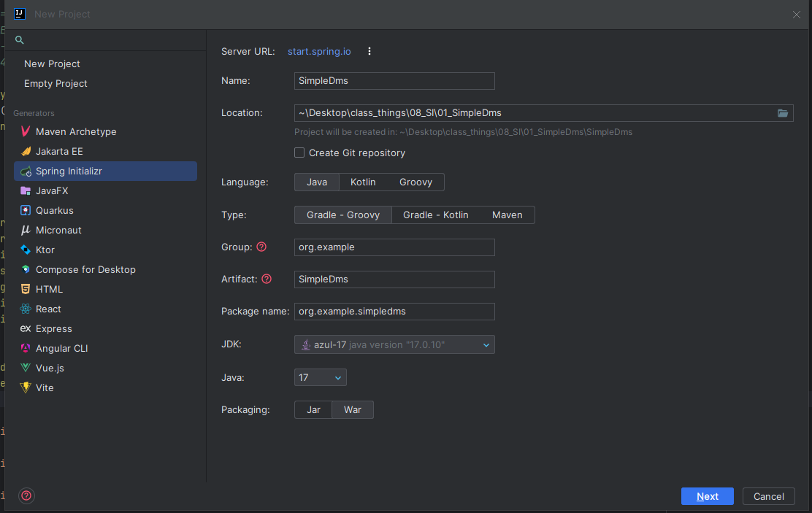Screen dimensions: 812x513
Task: Click the Jakarta EE generator icon
Action: pyautogui.click(x=26, y=151)
